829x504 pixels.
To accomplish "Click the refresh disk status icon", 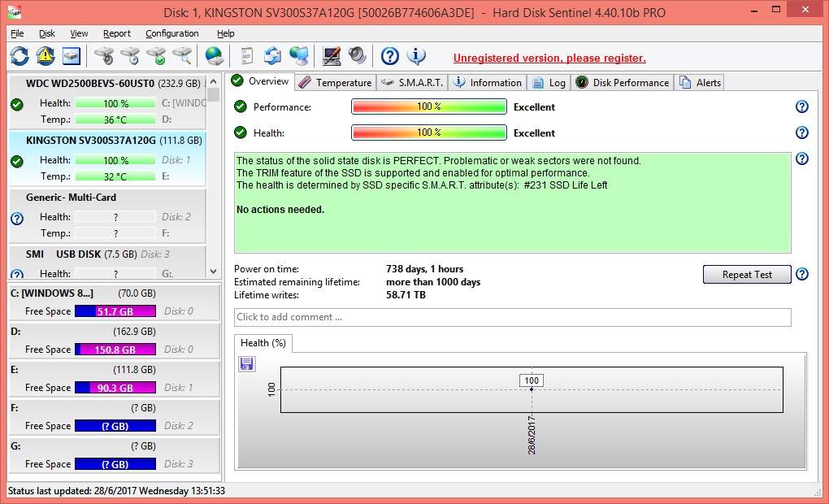I will [x=20, y=56].
